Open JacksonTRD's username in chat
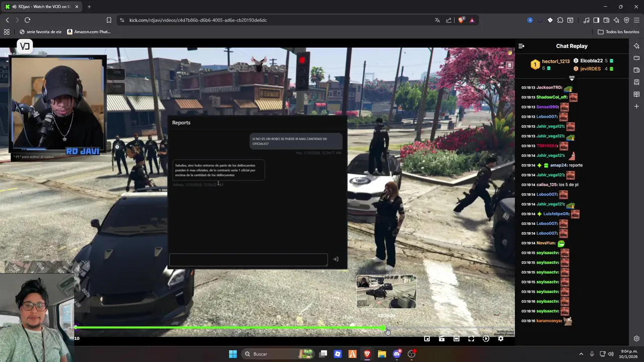Image resolution: width=644 pixels, height=362 pixels. [549, 87]
